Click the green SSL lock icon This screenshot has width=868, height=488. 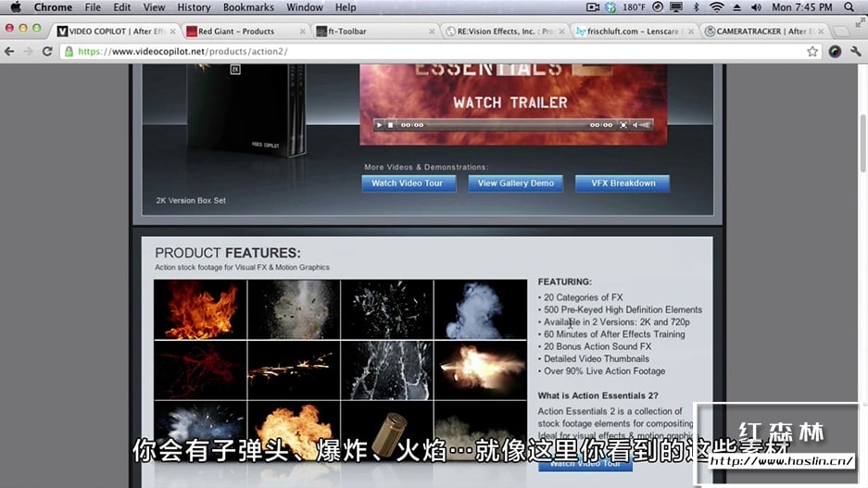point(69,52)
